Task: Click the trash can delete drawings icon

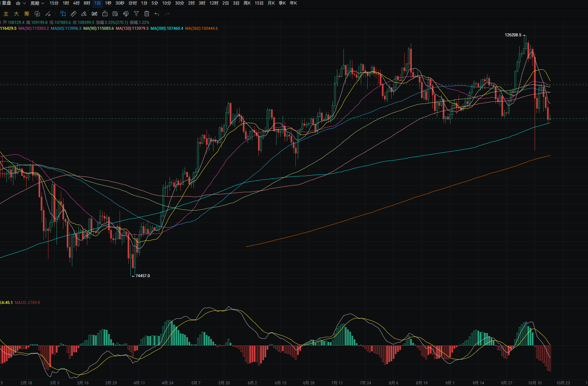Action: pyautogui.click(x=147, y=14)
